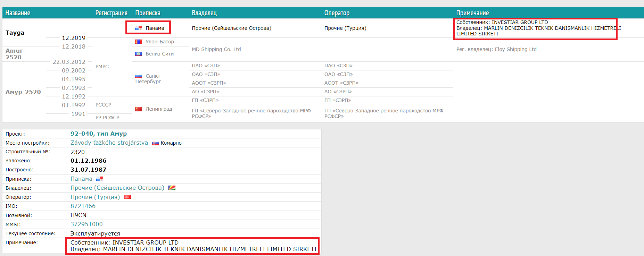
Task: Click the Panama flag in the Приписка details row
Action: coord(100,179)
